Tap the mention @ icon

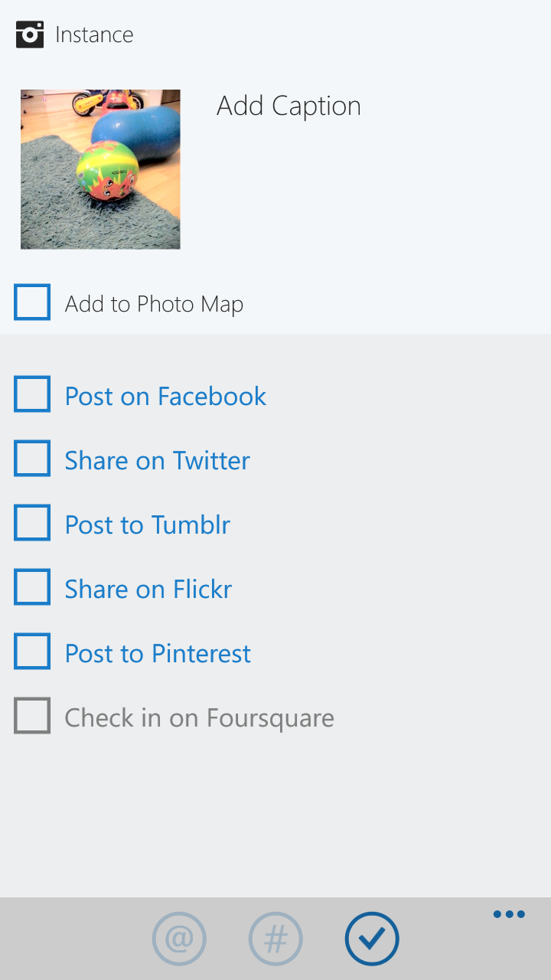click(179, 939)
